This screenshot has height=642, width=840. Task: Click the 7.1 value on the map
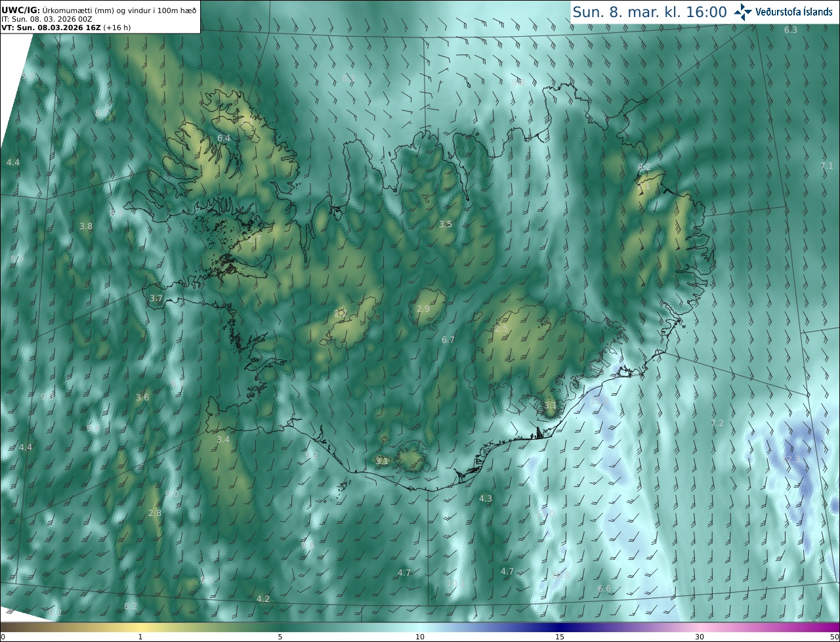[x=827, y=165]
